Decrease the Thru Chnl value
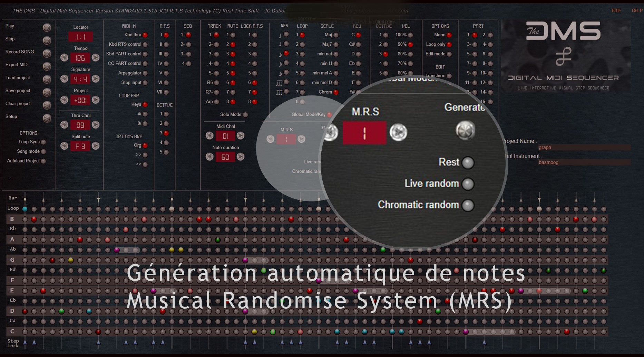Viewport: 644px width, 357px height. click(65, 125)
